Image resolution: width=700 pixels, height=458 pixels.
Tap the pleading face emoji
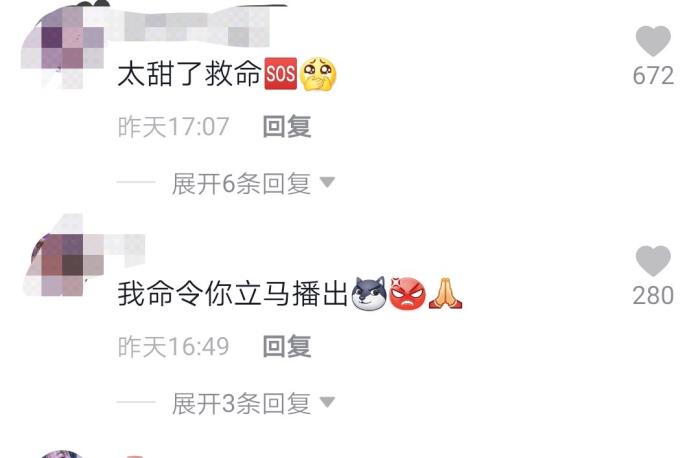(x=318, y=74)
